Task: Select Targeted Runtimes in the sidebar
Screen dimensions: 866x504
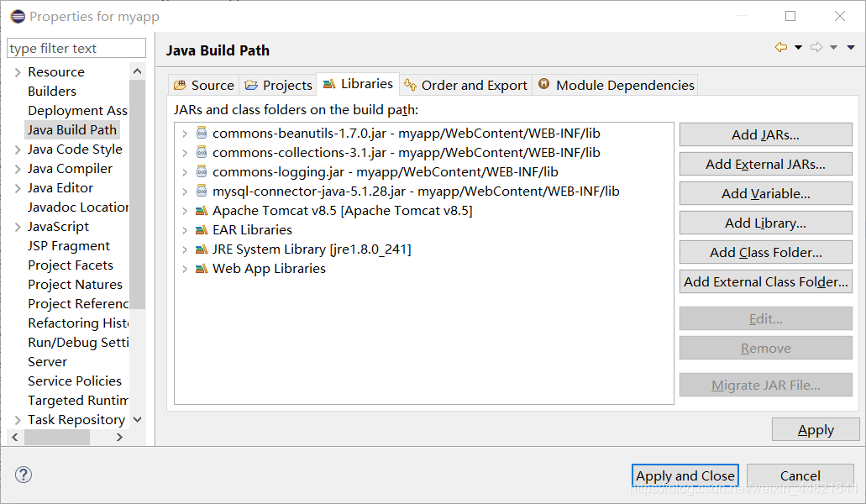Action: [x=77, y=400]
